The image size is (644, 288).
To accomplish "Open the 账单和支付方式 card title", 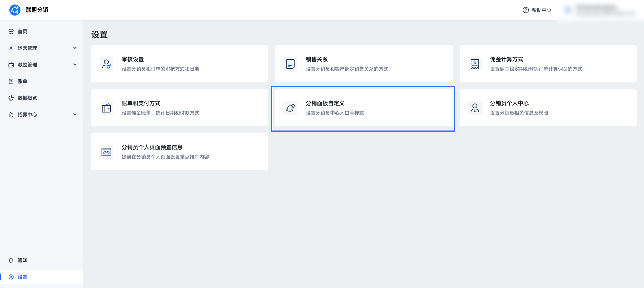I will [141, 103].
